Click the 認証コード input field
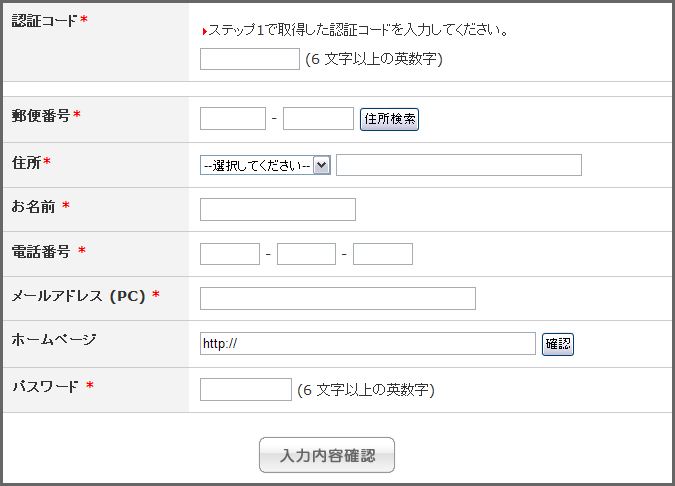 (x=249, y=59)
